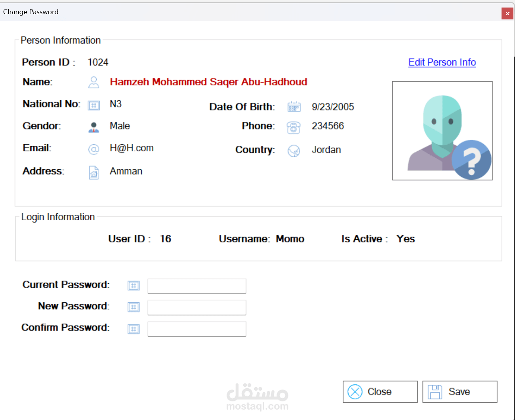Viewport: 515px width, 420px height.
Task: Click the person's placeholder profile picture
Action: coord(442,131)
